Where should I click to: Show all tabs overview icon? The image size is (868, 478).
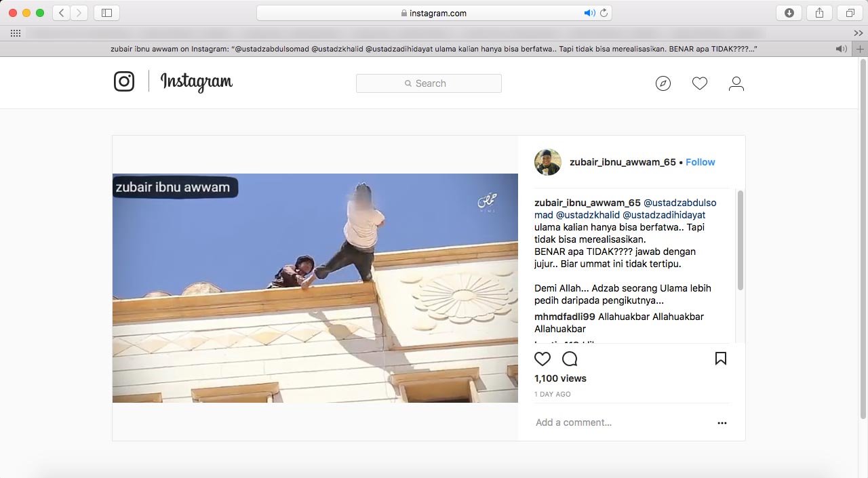850,13
